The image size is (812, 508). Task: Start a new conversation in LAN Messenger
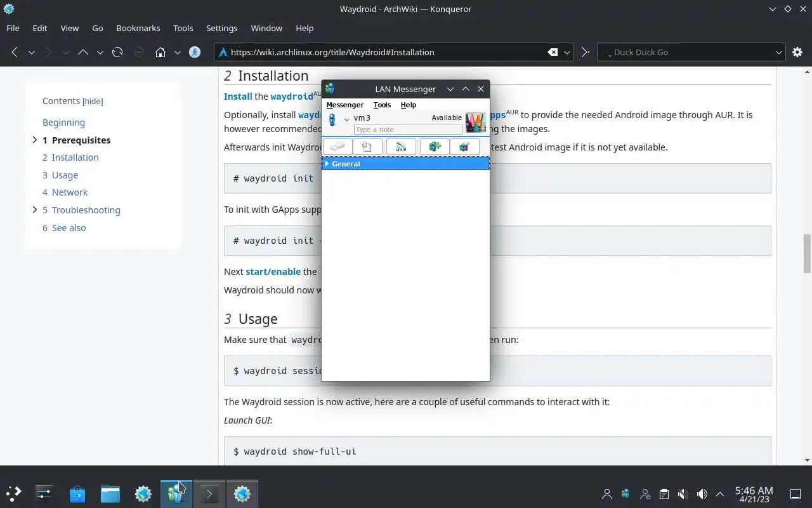tap(337, 147)
